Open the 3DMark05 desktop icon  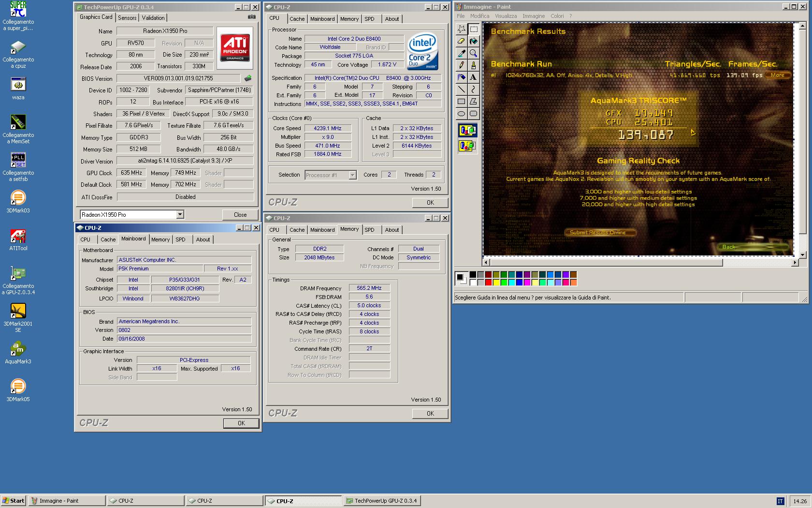[18, 390]
